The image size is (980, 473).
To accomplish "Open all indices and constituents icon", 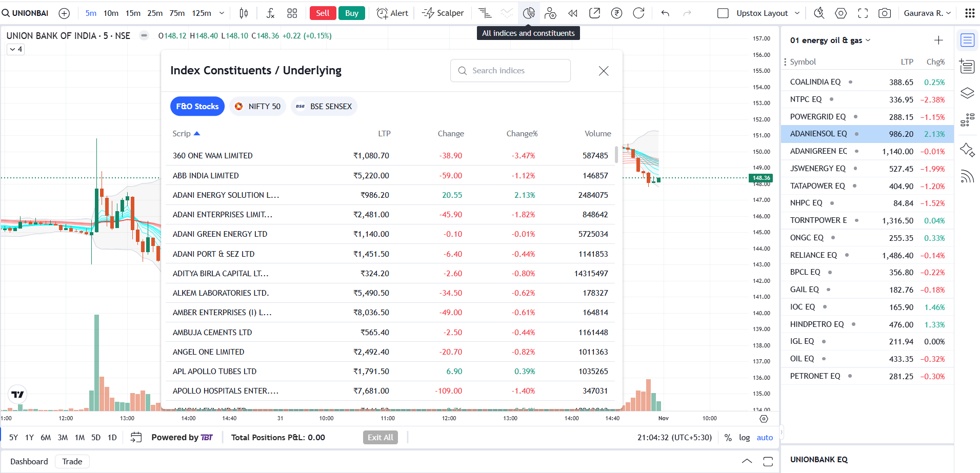I will tap(529, 13).
